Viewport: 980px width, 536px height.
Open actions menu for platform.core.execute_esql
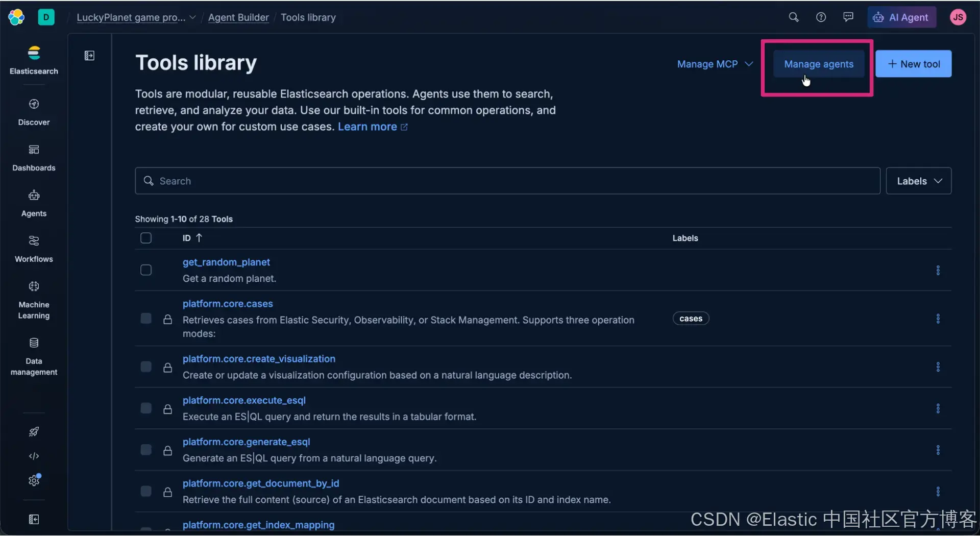[938, 408]
